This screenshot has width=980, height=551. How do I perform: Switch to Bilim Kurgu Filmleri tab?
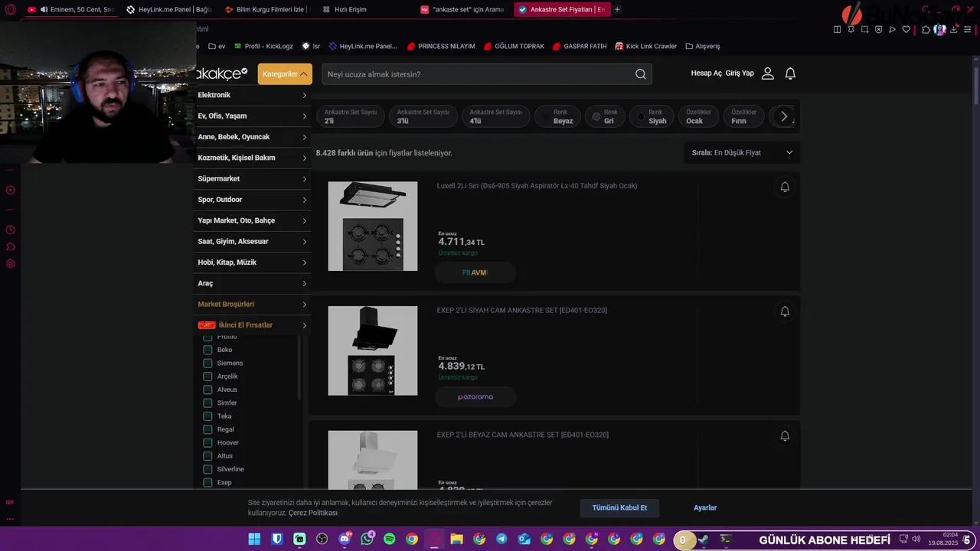coord(265,10)
